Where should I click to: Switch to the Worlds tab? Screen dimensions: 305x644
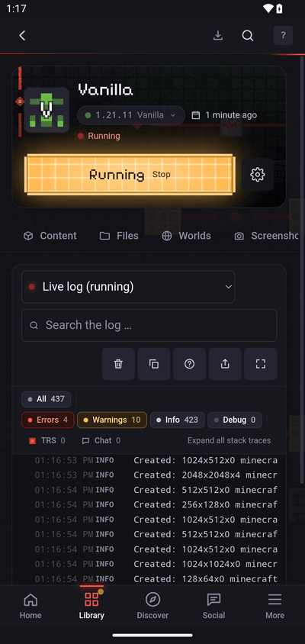(186, 236)
